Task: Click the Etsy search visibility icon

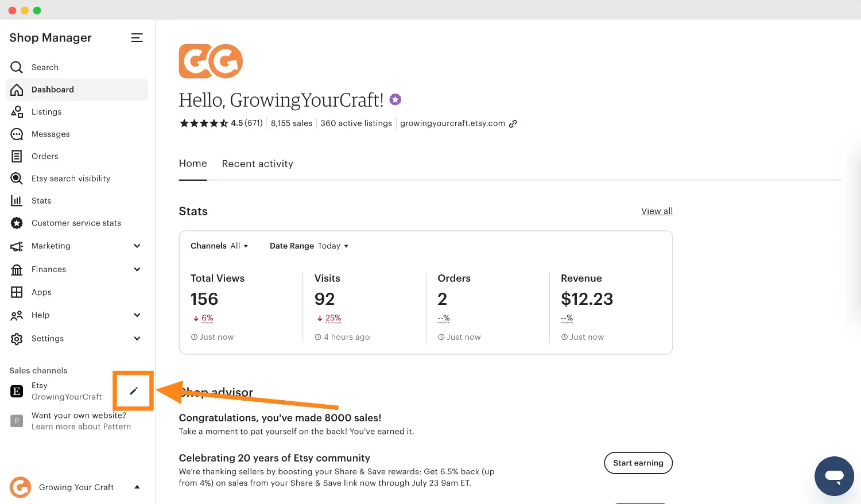Action: tap(17, 179)
